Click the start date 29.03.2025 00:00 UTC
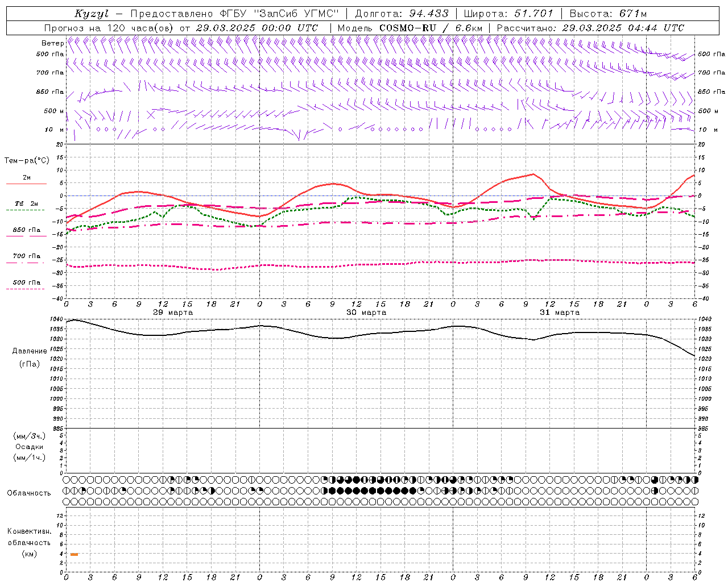Screen dimensions: 728x582 coord(257,28)
